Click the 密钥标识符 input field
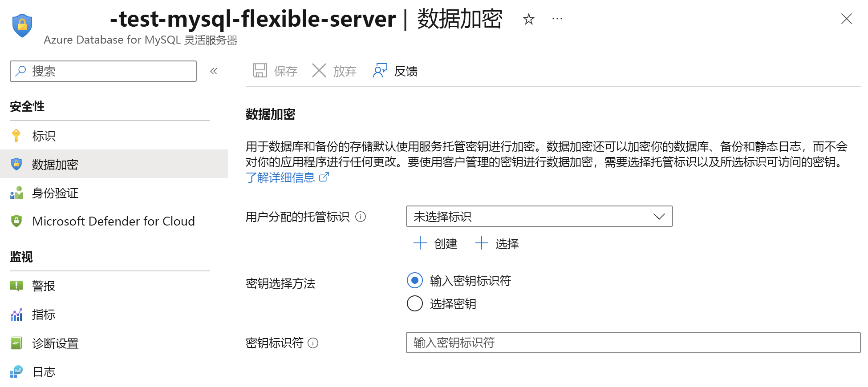This screenshot has height=387, width=868. pyautogui.click(x=633, y=343)
